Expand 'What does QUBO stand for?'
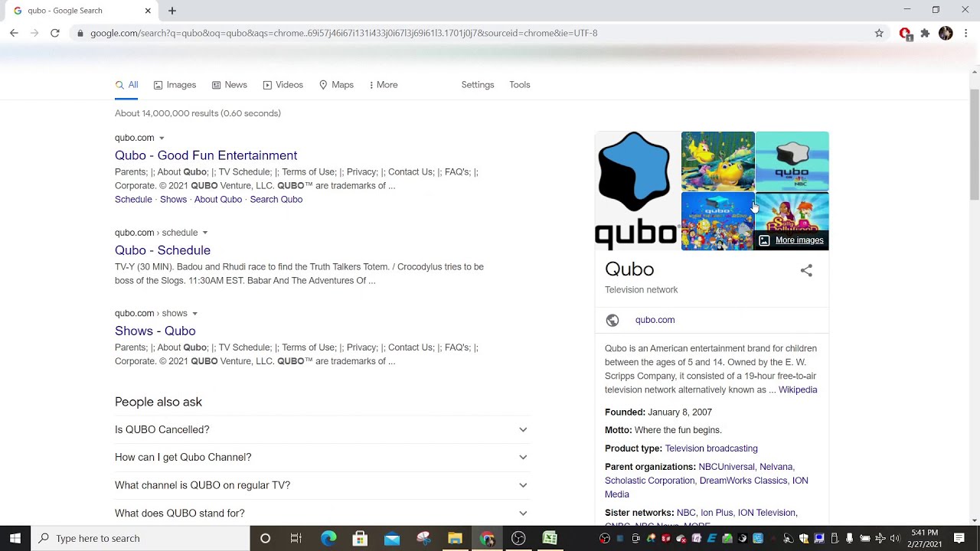This screenshot has height=551, width=980. pos(322,513)
